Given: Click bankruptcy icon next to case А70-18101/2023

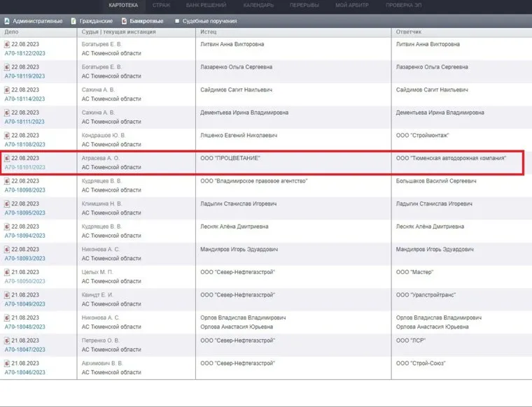Looking at the screenshot, I should tap(7, 158).
